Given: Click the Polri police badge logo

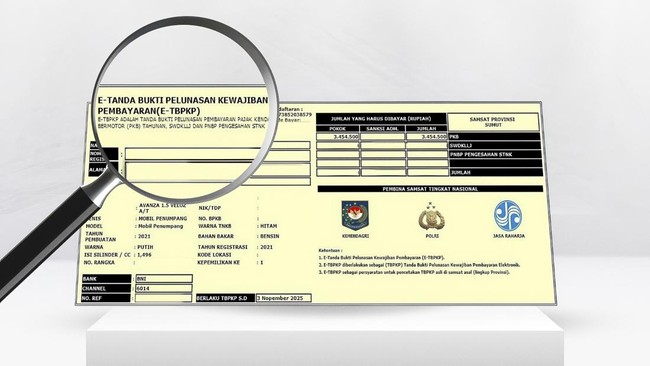Looking at the screenshot, I should coord(432,216).
